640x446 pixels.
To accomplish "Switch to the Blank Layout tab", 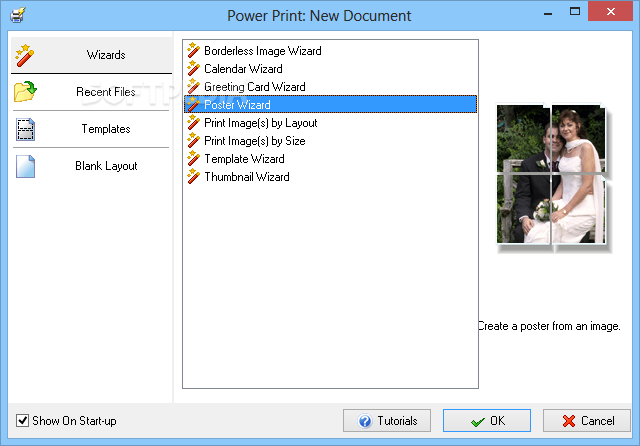I will click(91, 166).
